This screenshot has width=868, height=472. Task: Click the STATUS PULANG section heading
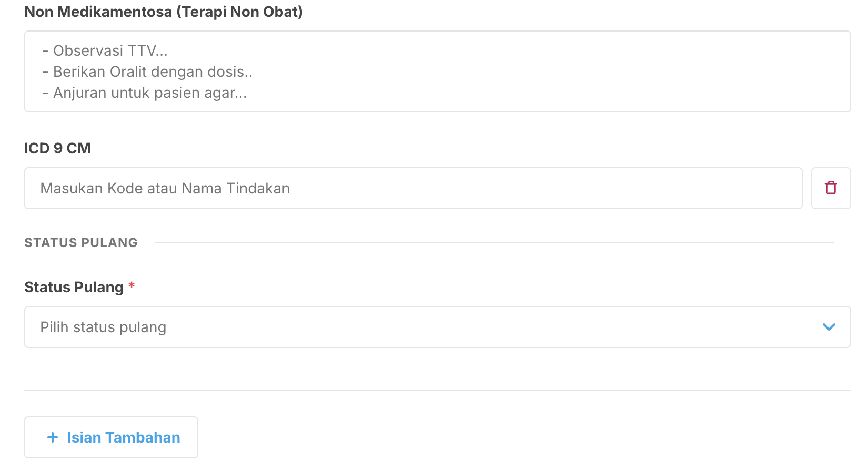[81, 242]
